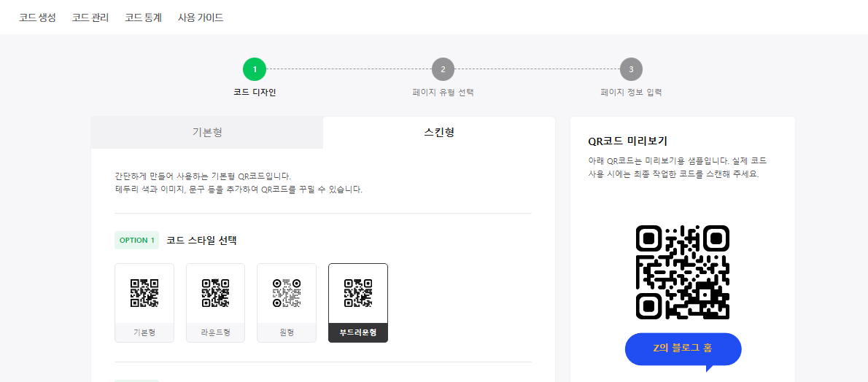Click step 2 circle 페이지 유형 선택

pos(443,70)
